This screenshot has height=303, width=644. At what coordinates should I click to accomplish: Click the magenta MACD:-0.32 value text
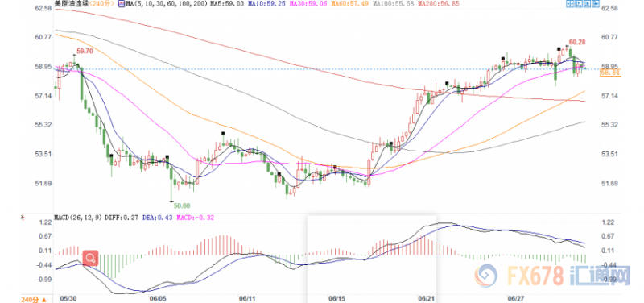tap(196, 217)
